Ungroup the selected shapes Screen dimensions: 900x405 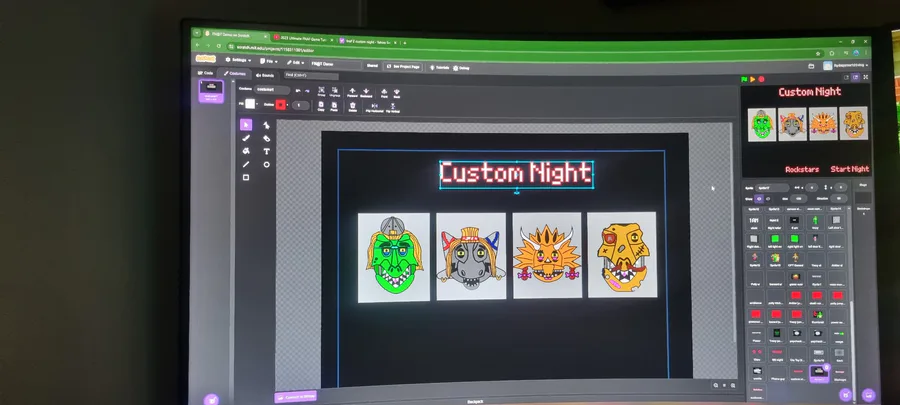(335, 92)
